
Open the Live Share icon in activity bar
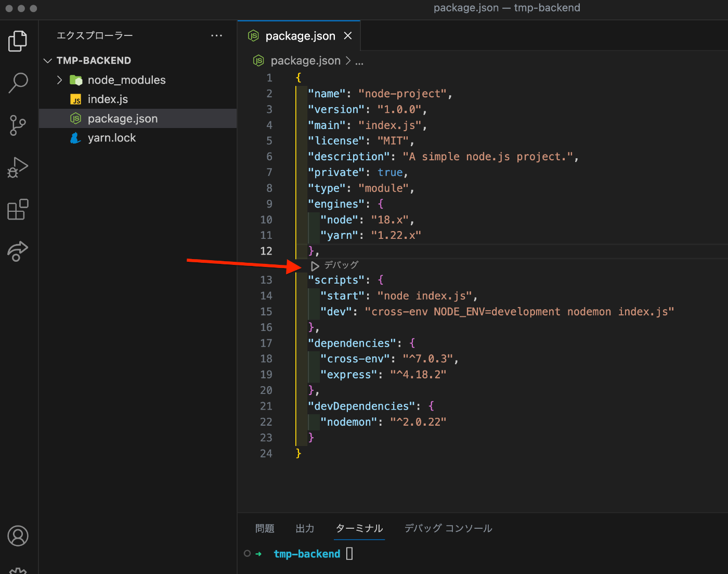18,251
